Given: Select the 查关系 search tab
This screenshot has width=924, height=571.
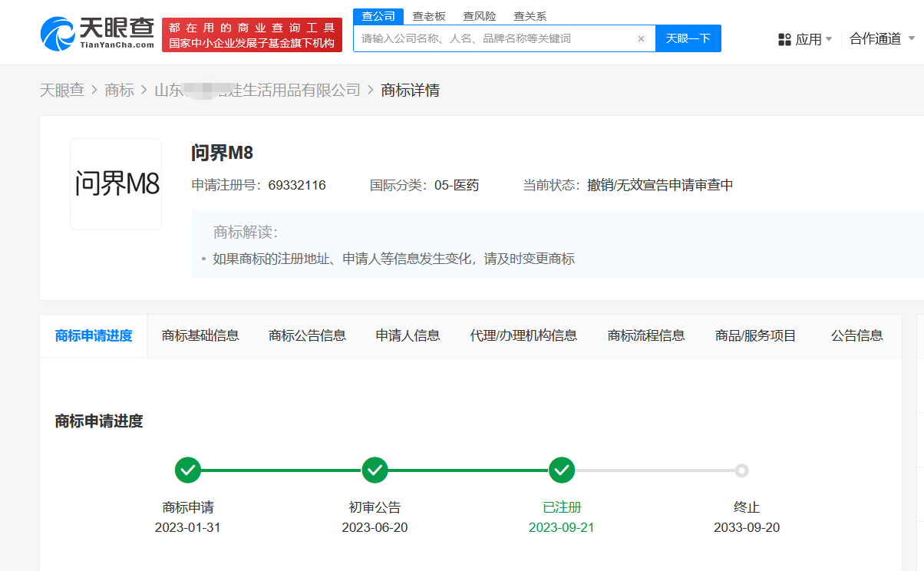Looking at the screenshot, I should coord(530,16).
